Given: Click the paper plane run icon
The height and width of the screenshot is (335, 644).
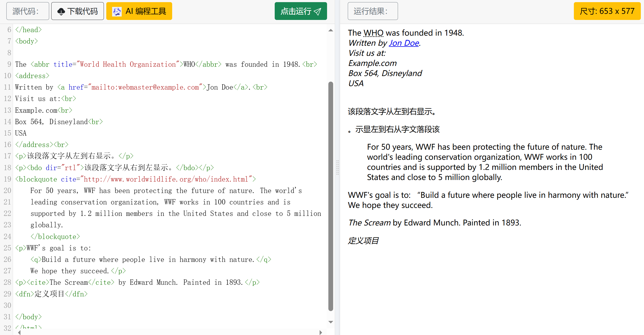Looking at the screenshot, I should pos(317,11).
